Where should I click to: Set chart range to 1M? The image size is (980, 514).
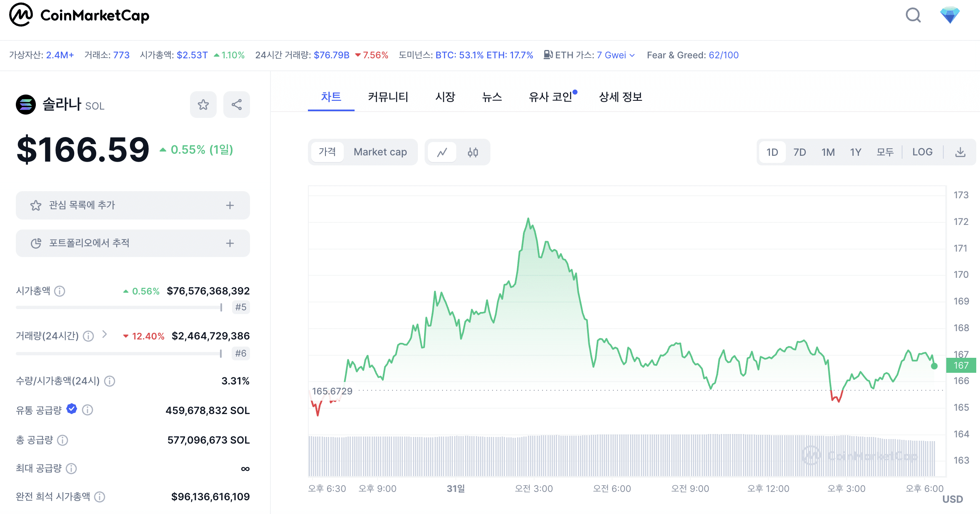point(828,152)
